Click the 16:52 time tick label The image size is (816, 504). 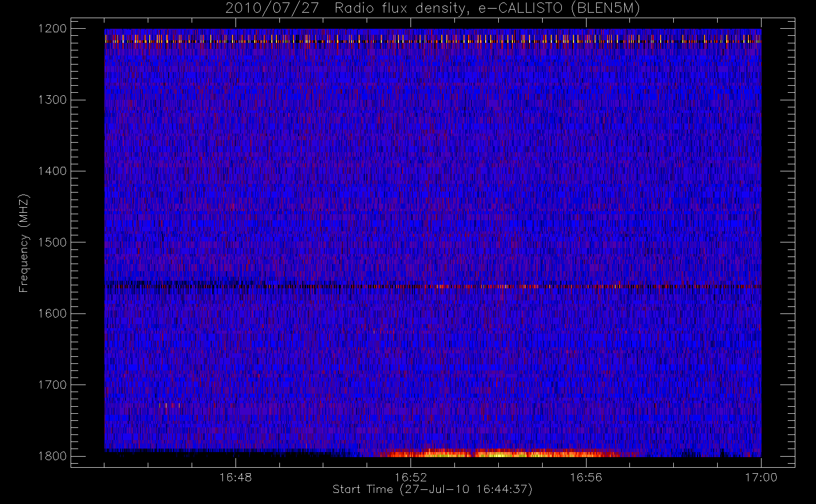click(x=411, y=477)
